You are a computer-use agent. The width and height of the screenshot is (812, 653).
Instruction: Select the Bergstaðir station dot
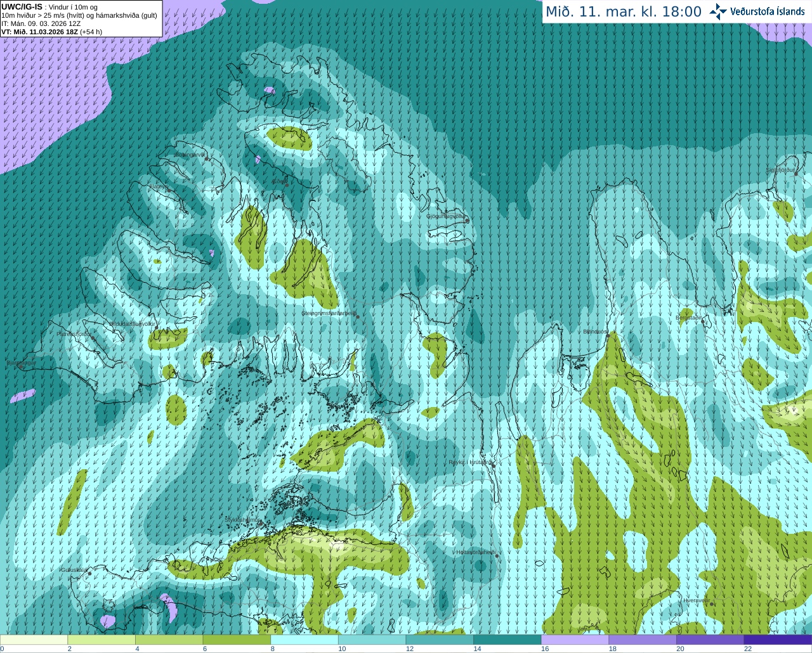pos(703,321)
